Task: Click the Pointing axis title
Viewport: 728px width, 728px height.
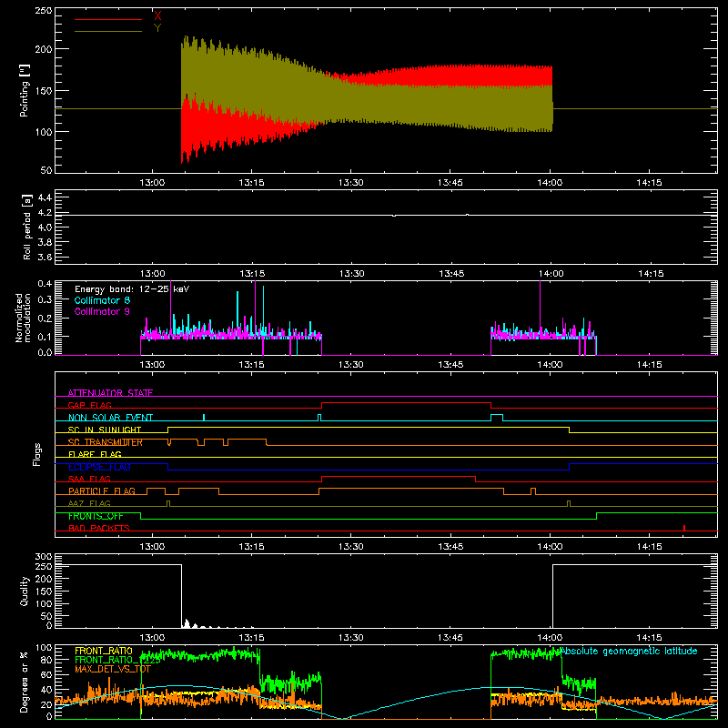Action: pyautogui.click(x=25, y=90)
